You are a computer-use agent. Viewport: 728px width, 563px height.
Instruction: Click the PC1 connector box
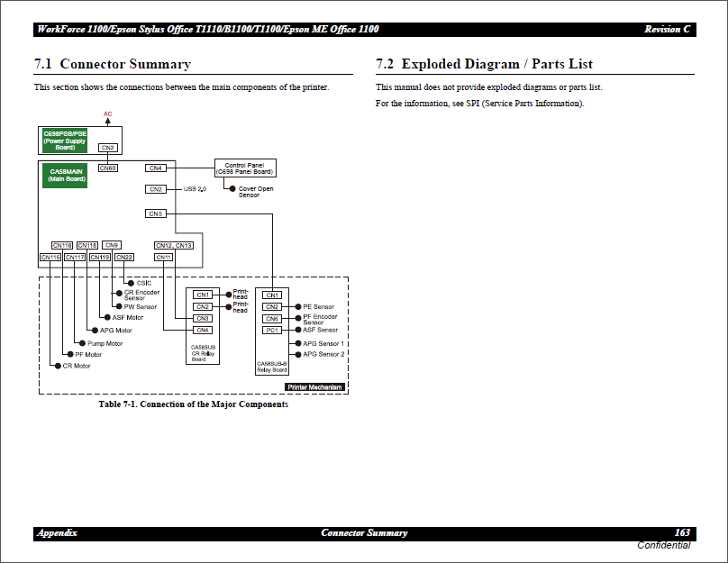coord(272,330)
